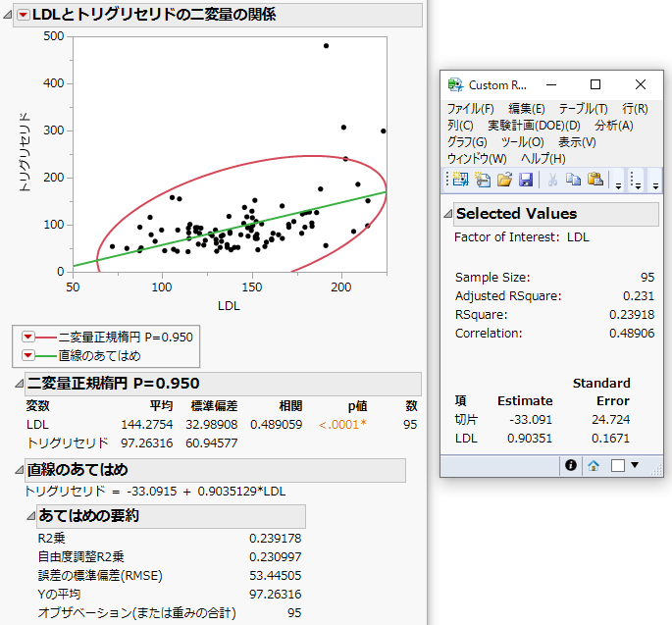
Task: Collapse the あてはめの要約 section
Action: [30, 516]
